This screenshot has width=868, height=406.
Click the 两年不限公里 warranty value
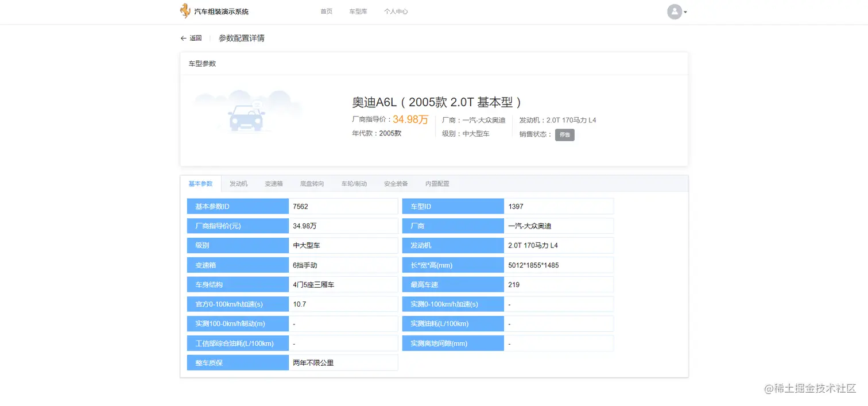click(x=343, y=363)
